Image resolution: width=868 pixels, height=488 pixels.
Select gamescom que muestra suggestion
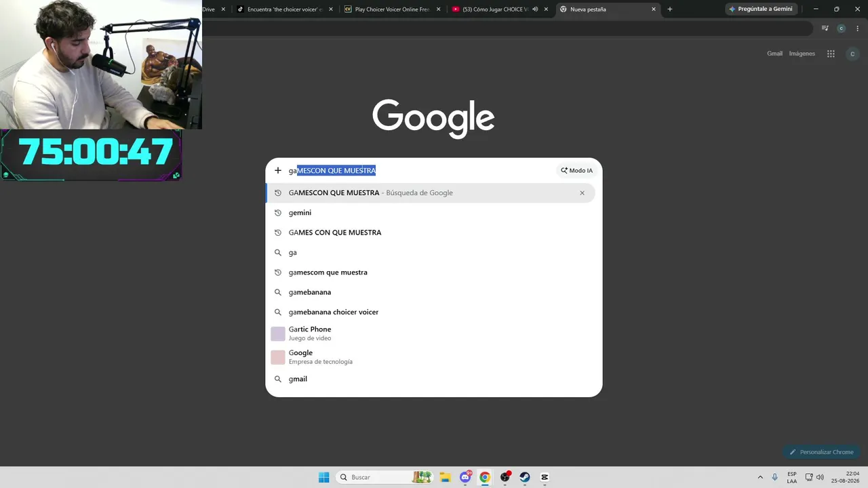click(x=431, y=272)
